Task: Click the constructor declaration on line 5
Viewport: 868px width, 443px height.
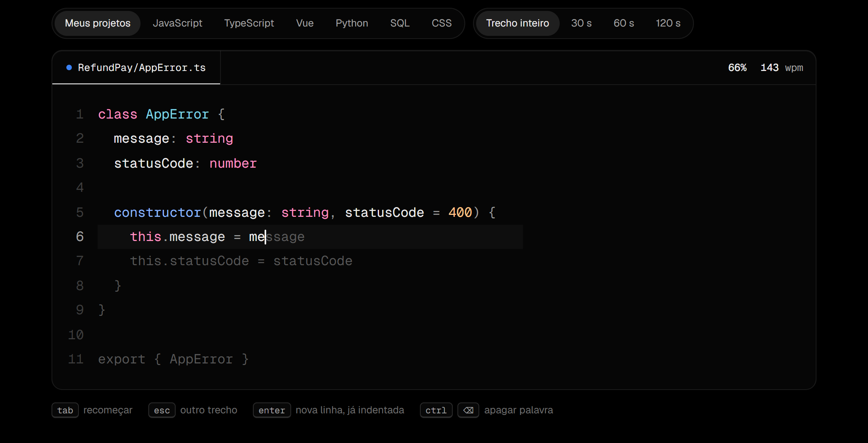Action: point(305,213)
